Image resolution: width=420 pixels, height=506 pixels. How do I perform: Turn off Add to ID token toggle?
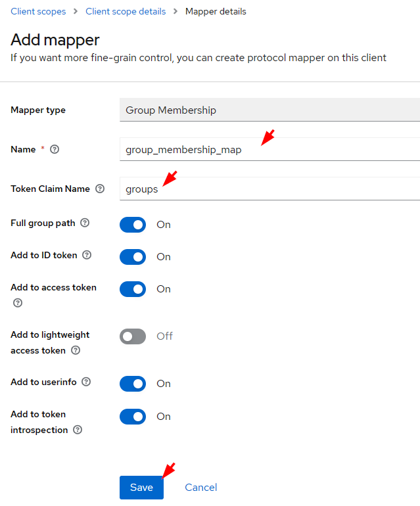tap(133, 257)
